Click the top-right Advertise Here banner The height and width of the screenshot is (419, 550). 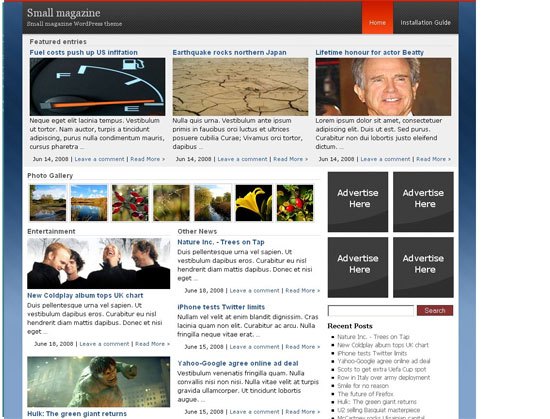coord(423,202)
